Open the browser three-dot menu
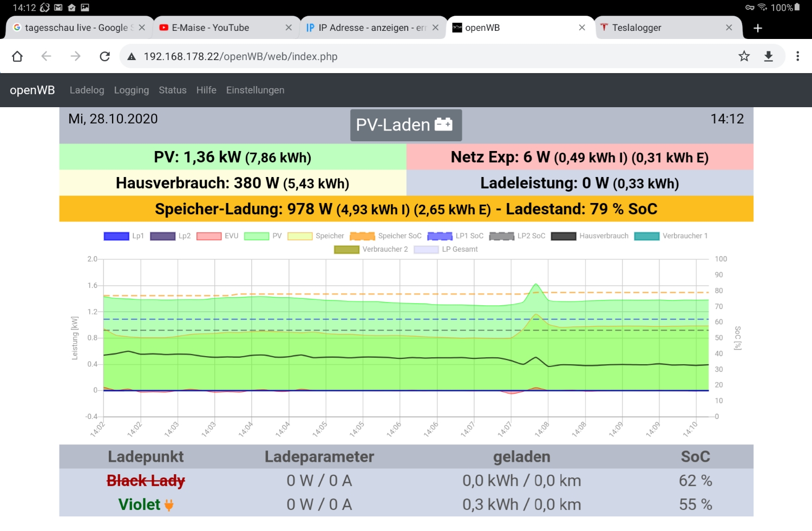 tap(797, 56)
